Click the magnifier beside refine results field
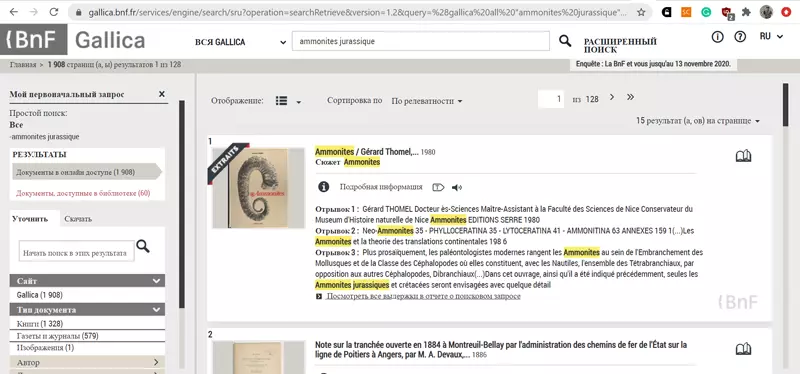This screenshot has width=800, height=374. tap(143, 247)
